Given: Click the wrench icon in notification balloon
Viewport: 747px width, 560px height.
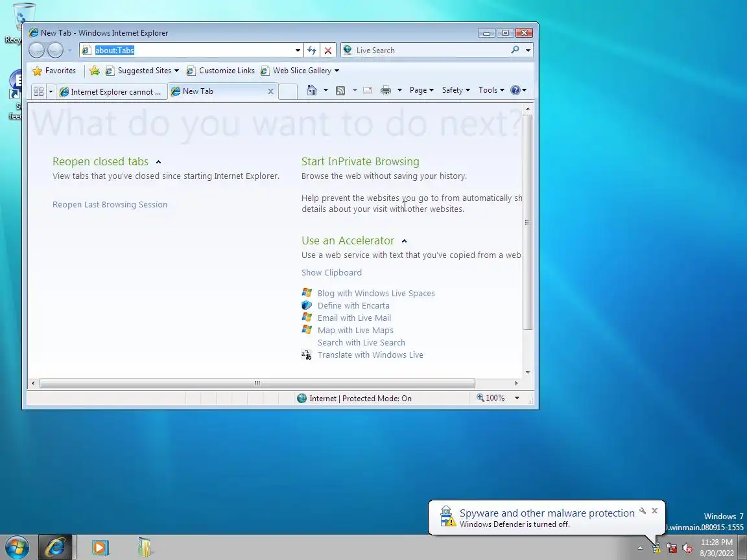Looking at the screenshot, I should pos(643,511).
